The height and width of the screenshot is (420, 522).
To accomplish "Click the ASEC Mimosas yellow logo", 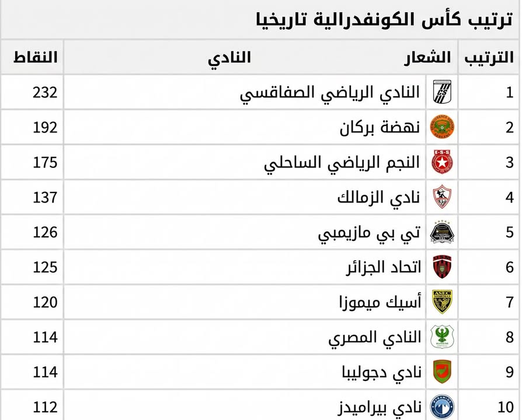I will click(442, 302).
